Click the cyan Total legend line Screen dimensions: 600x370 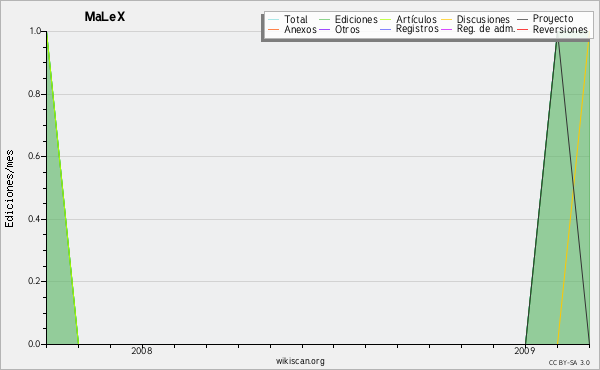[274, 19]
